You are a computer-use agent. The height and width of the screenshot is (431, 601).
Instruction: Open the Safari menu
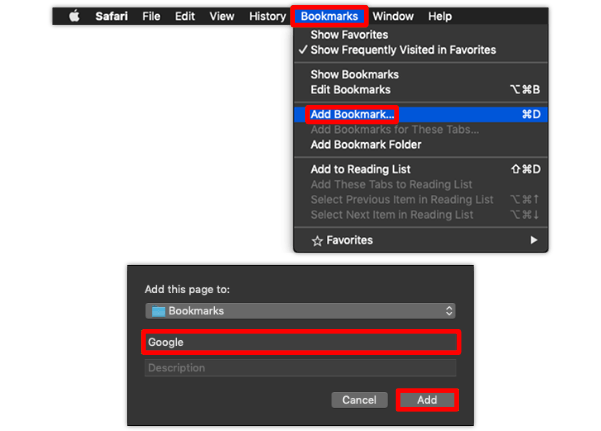(x=112, y=16)
